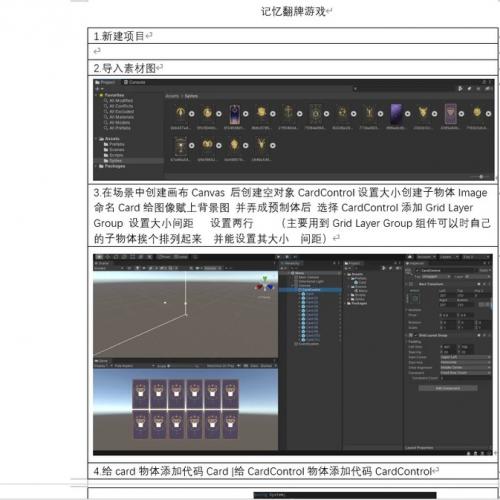
Task: Open the Start Corner dropdown
Action: point(465,357)
